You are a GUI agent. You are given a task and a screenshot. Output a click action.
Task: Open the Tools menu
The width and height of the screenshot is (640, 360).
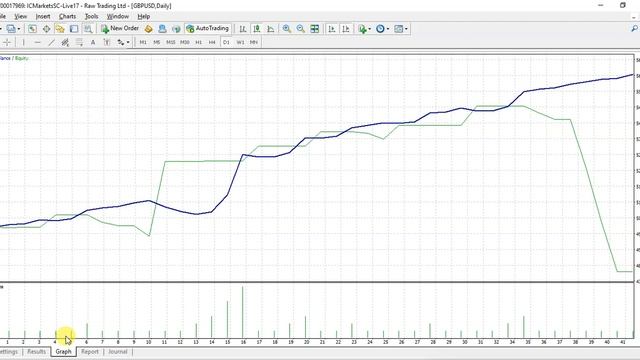click(91, 16)
